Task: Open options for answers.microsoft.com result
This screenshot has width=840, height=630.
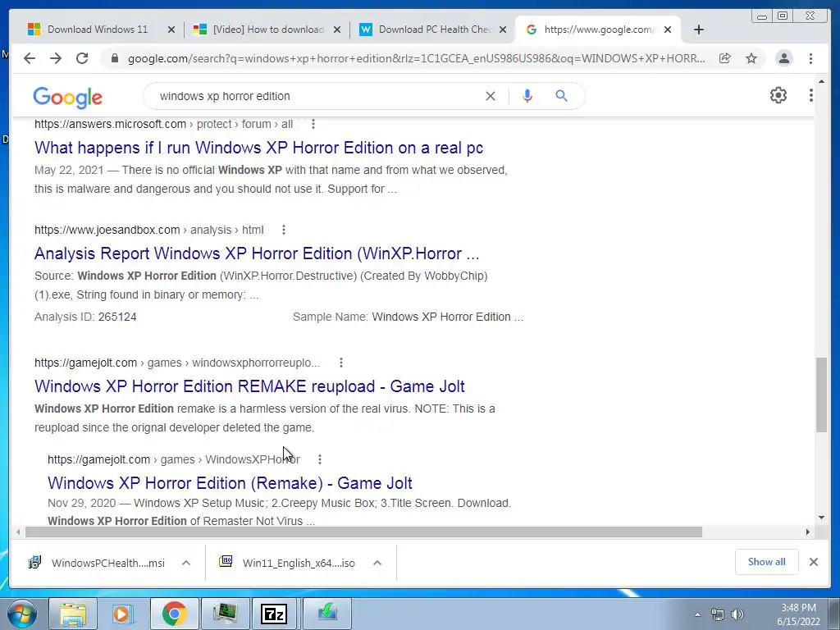Action: click(x=313, y=125)
